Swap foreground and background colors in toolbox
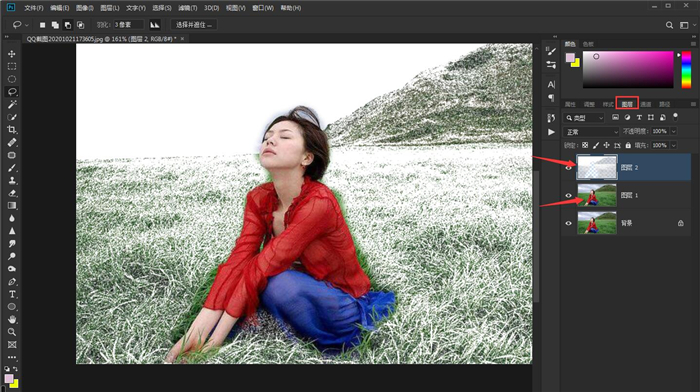 click(15, 369)
